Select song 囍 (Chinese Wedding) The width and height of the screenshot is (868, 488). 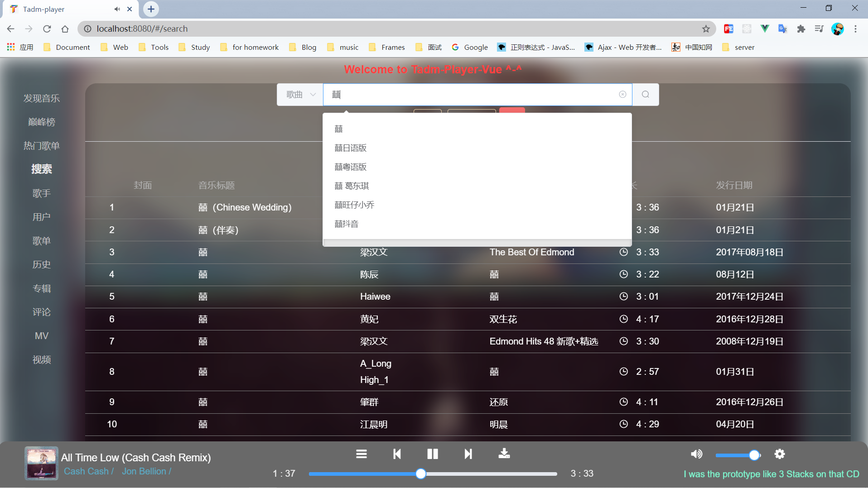245,207
